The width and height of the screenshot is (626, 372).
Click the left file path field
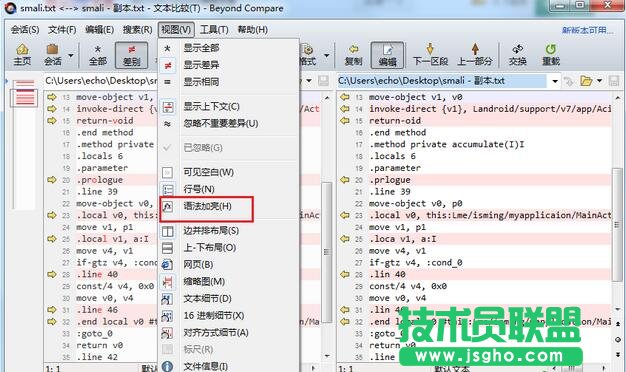tap(101, 81)
